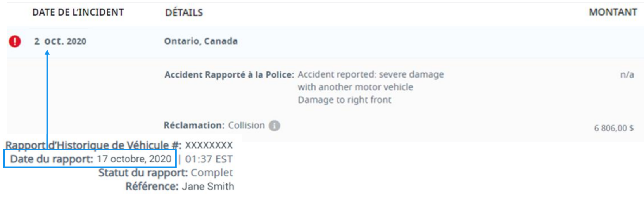This screenshot has height=197, width=644.
Task: Click the Collision claim type text
Action: click(x=246, y=126)
